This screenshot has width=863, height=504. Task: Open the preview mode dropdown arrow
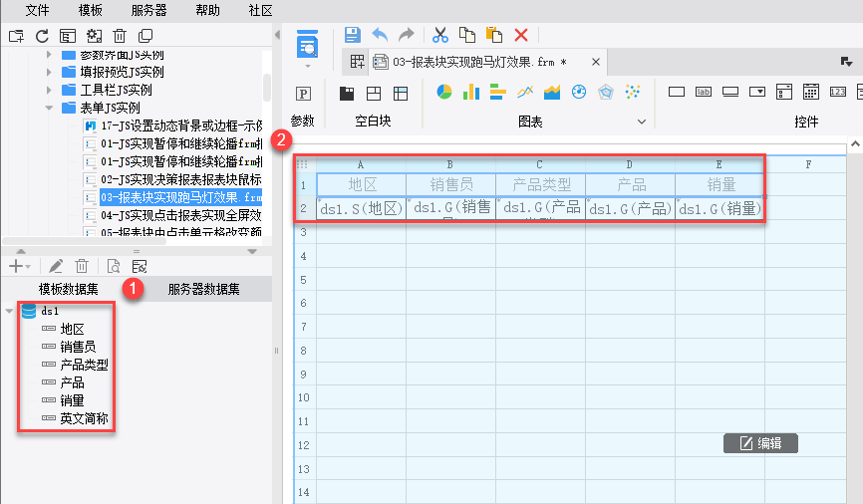click(x=308, y=66)
